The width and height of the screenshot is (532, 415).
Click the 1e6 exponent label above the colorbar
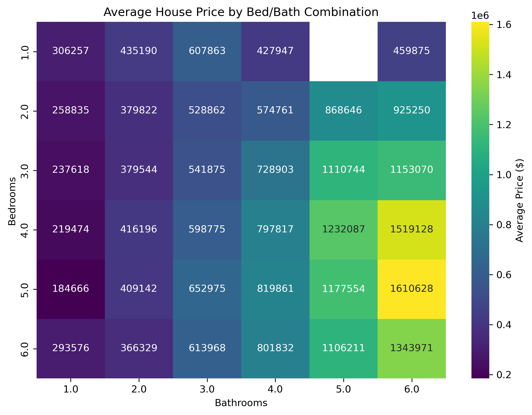pyautogui.click(x=480, y=16)
